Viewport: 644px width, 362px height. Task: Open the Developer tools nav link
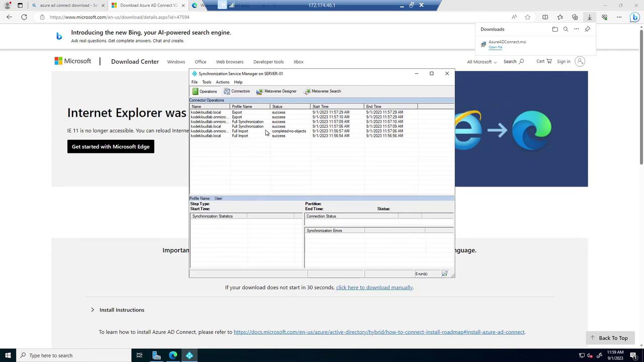tap(268, 62)
